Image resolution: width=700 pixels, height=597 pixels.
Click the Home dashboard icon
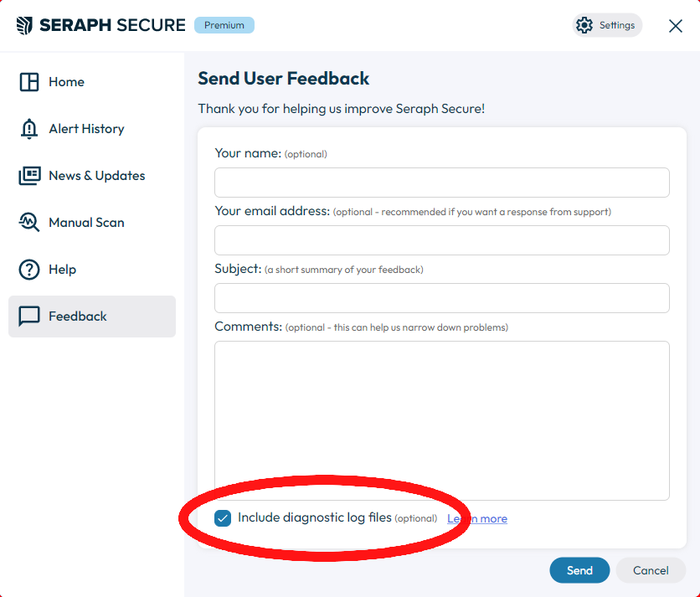tap(29, 82)
